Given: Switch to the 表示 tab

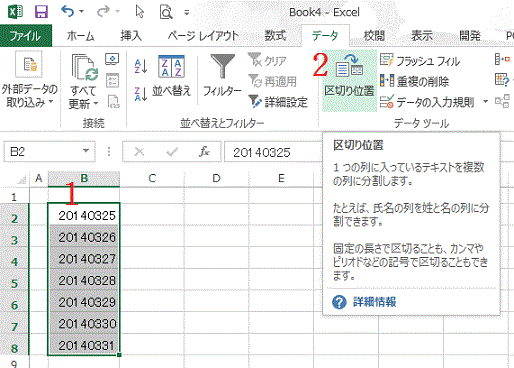Looking at the screenshot, I should pos(422,36).
